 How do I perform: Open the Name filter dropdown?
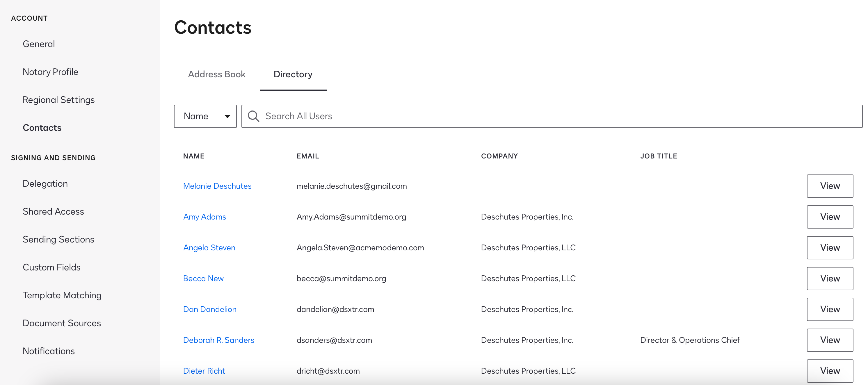(x=205, y=116)
